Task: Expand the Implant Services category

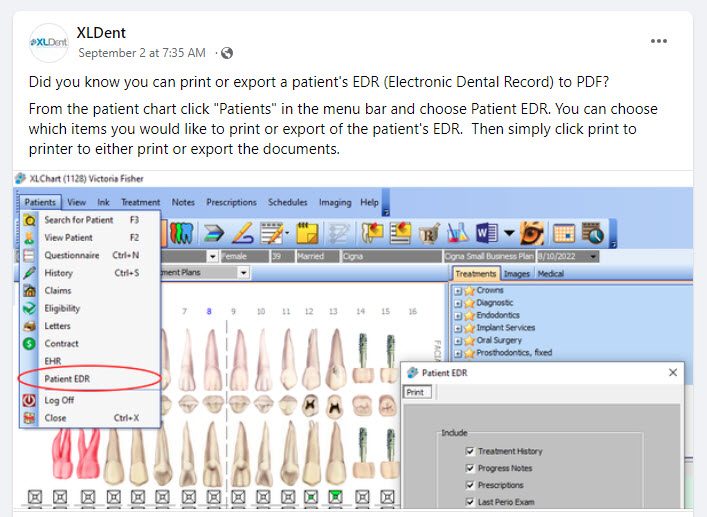Action: point(458,329)
